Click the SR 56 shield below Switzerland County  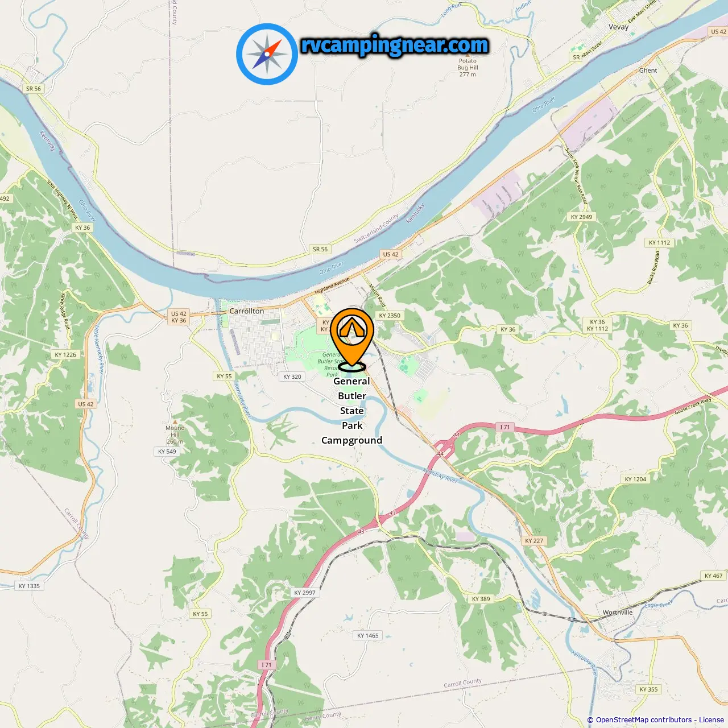point(320,249)
